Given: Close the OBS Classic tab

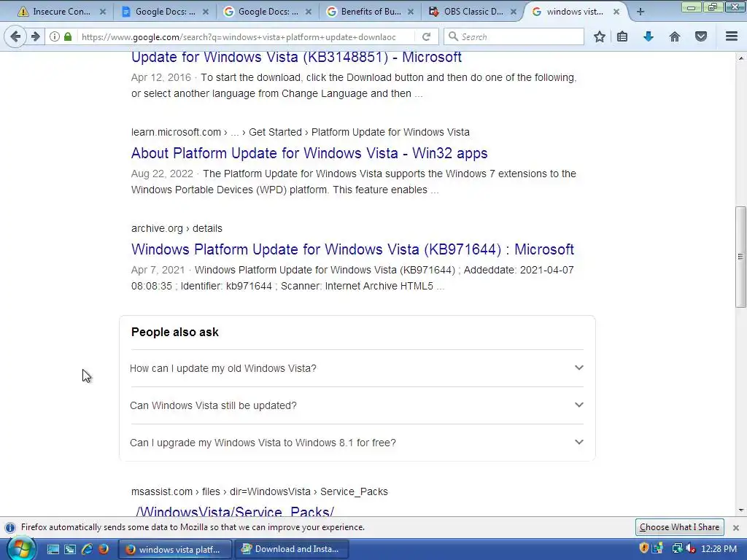Looking at the screenshot, I should [514, 12].
